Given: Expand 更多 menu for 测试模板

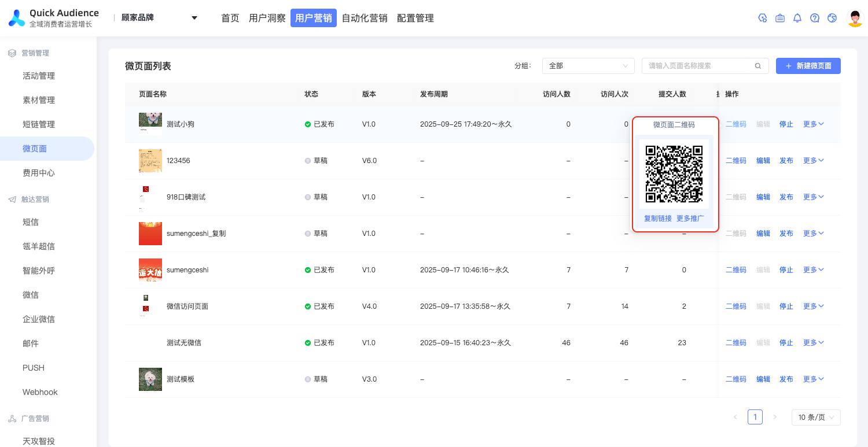Looking at the screenshot, I should tap(813, 379).
